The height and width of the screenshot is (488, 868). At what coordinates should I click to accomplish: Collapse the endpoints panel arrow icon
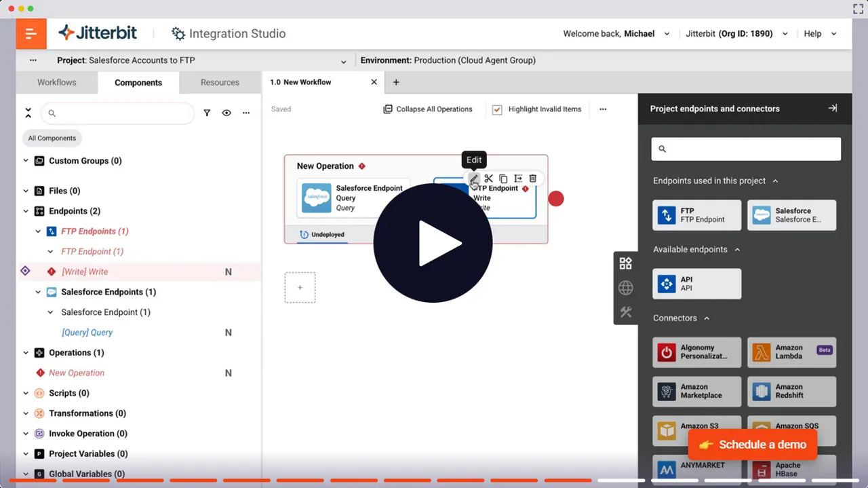[x=833, y=108]
